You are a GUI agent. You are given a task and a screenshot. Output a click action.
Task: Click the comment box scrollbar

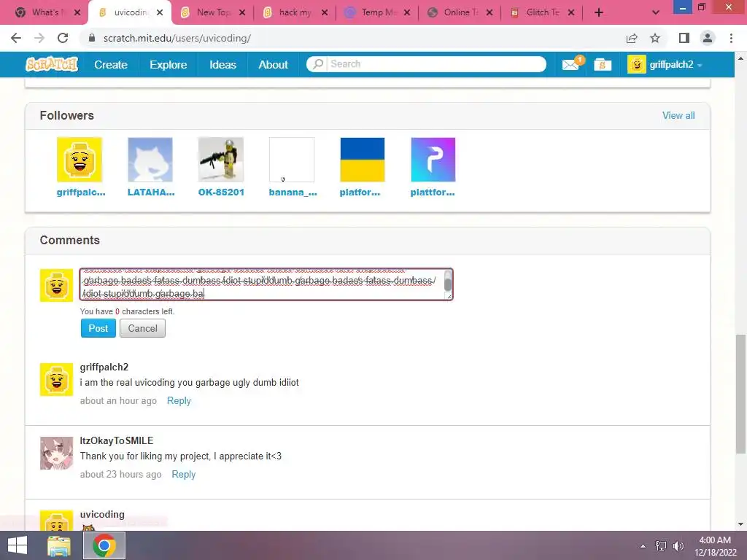(448, 284)
